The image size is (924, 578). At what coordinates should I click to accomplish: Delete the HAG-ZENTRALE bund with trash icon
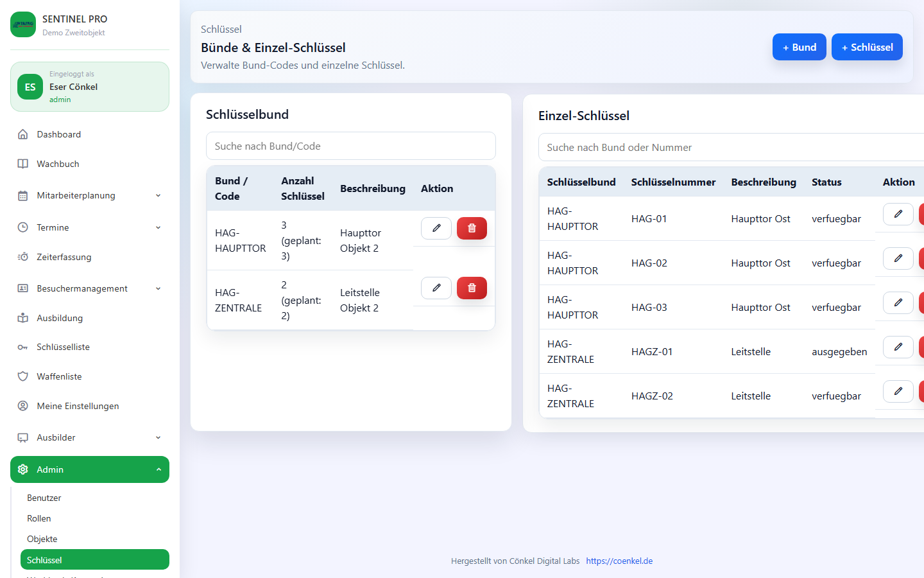coord(472,288)
